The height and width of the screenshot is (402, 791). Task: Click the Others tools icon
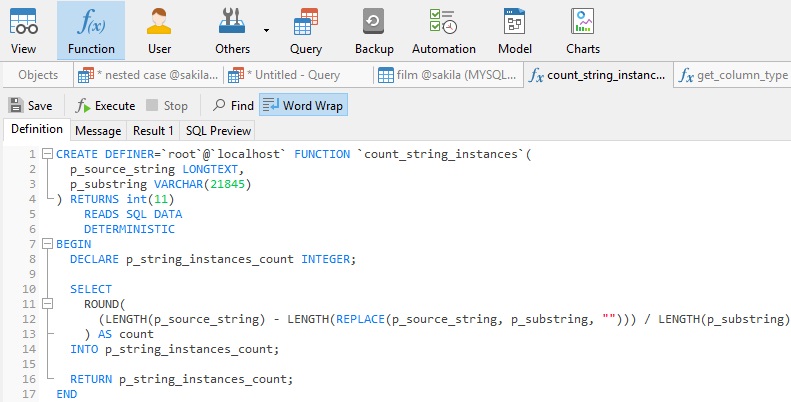click(x=232, y=31)
